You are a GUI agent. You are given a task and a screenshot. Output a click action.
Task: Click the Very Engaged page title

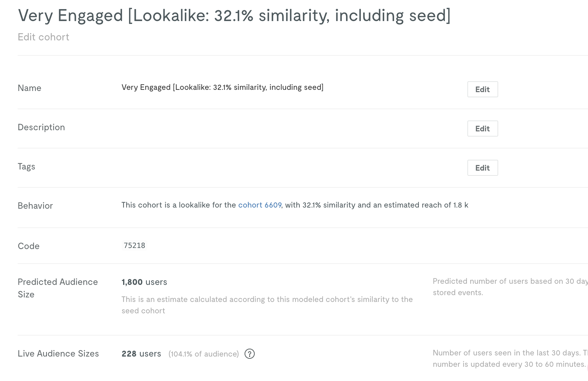[234, 15]
